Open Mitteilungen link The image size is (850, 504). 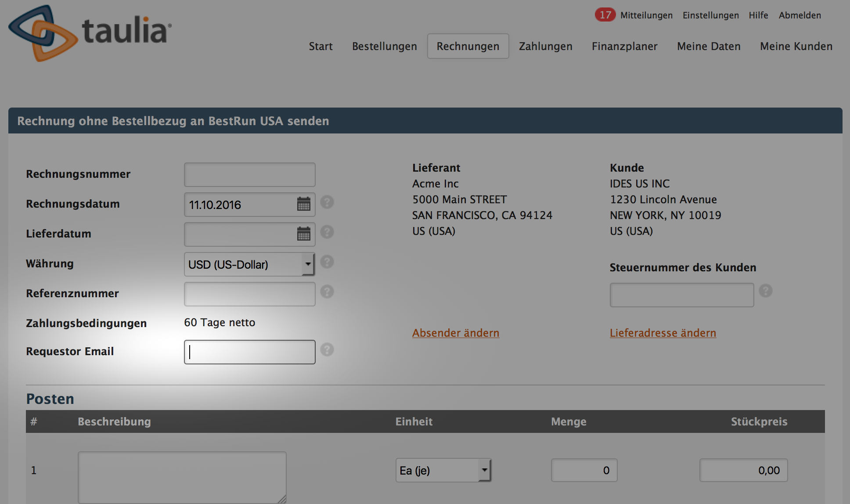(646, 15)
